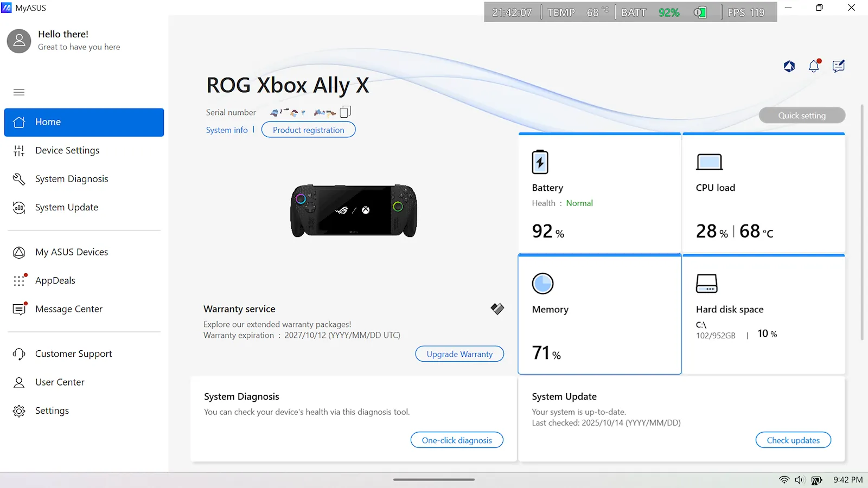
Task: Click the user profile avatar
Action: click(x=19, y=41)
